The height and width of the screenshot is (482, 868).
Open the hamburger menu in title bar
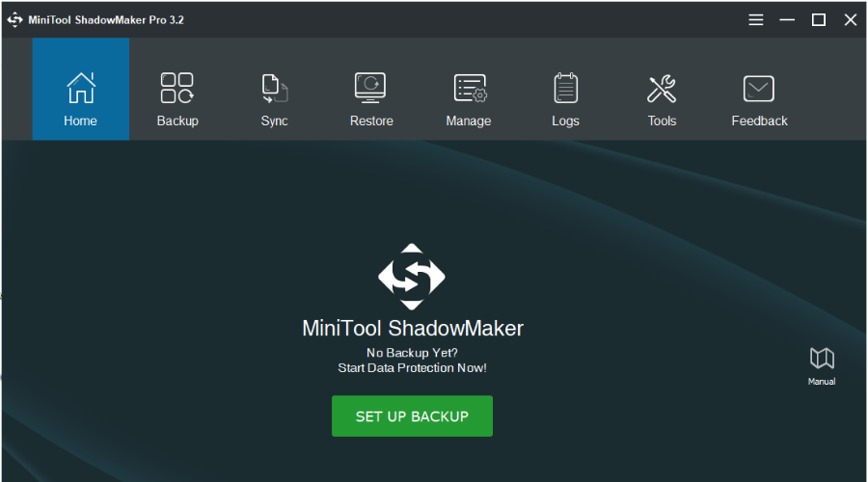756,20
